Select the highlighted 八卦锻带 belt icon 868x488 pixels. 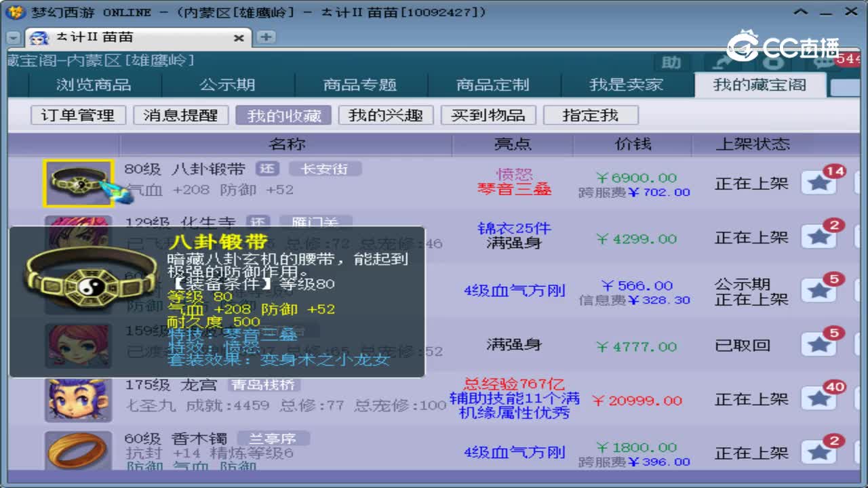click(77, 182)
